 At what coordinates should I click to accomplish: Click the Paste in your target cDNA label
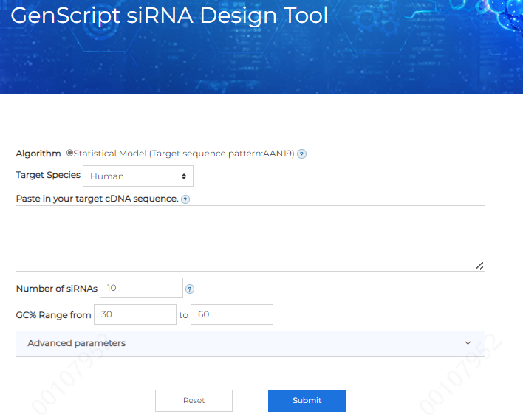pyautogui.click(x=97, y=199)
